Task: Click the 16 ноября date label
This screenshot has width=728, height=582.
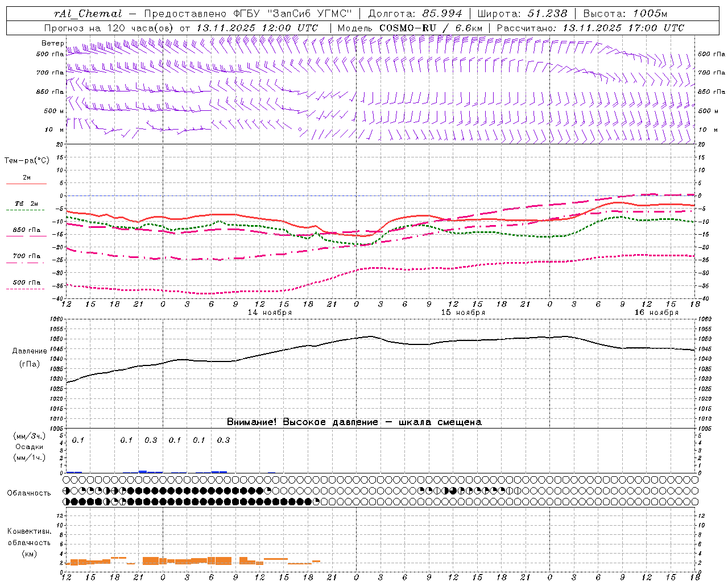Action: [656, 312]
